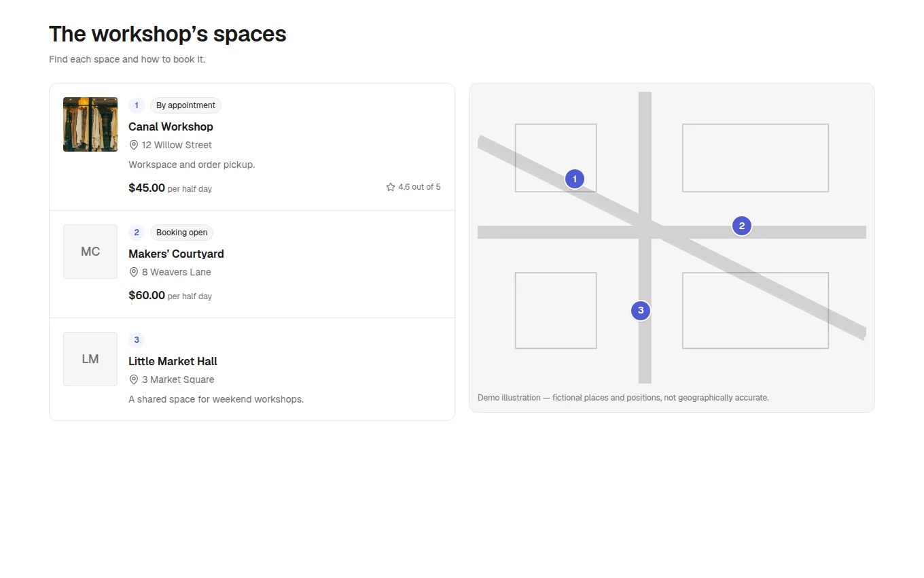Screen dimensions: 924x578
Task: Click the $60.00 price
Action: pyautogui.click(x=147, y=295)
